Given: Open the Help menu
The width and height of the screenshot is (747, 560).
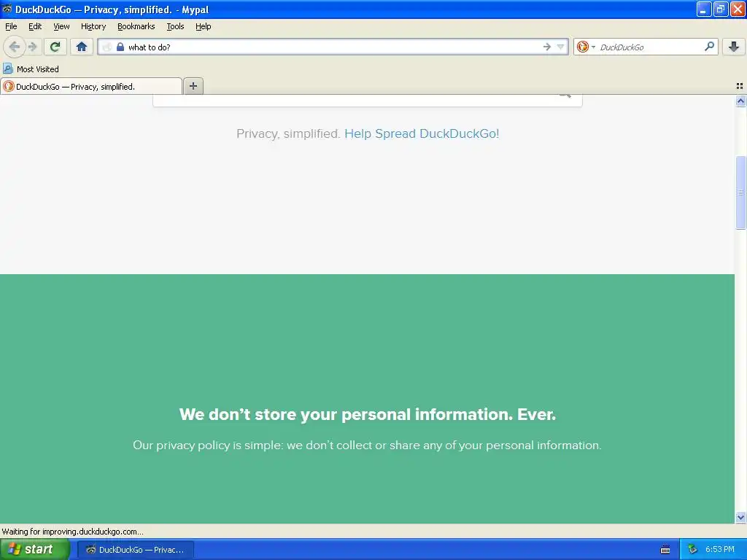Looking at the screenshot, I should [204, 26].
